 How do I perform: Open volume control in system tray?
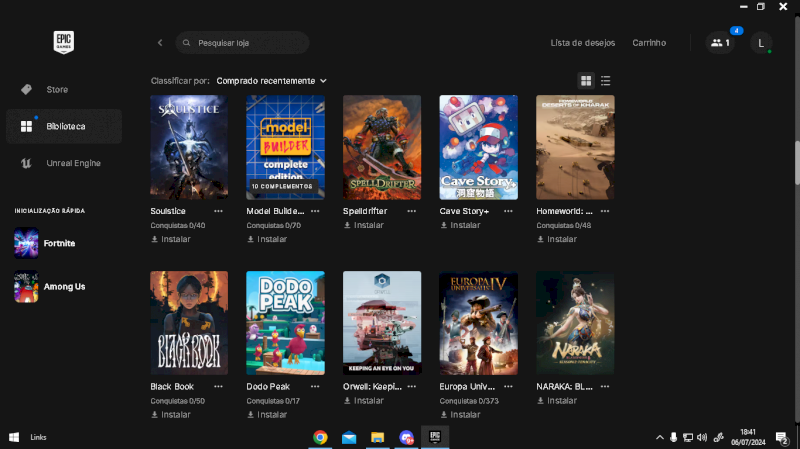coord(702,437)
